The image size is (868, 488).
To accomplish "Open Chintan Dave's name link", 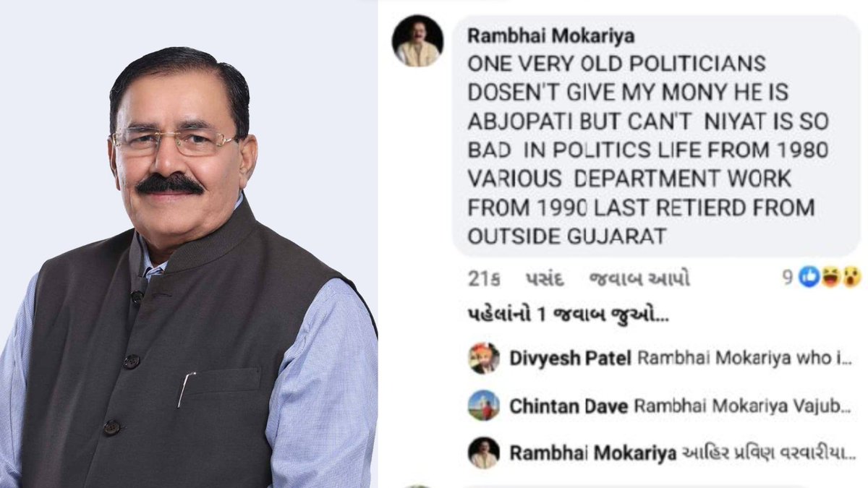I will [x=568, y=406].
